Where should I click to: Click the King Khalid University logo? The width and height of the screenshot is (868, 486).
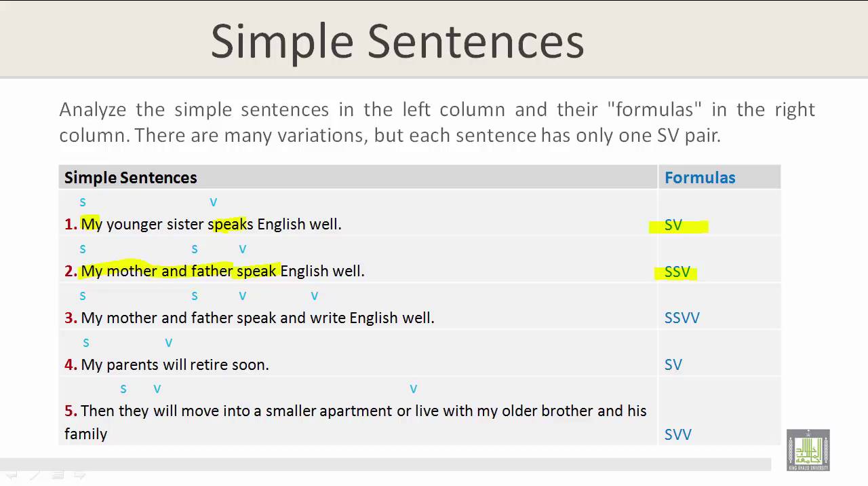[808, 450]
